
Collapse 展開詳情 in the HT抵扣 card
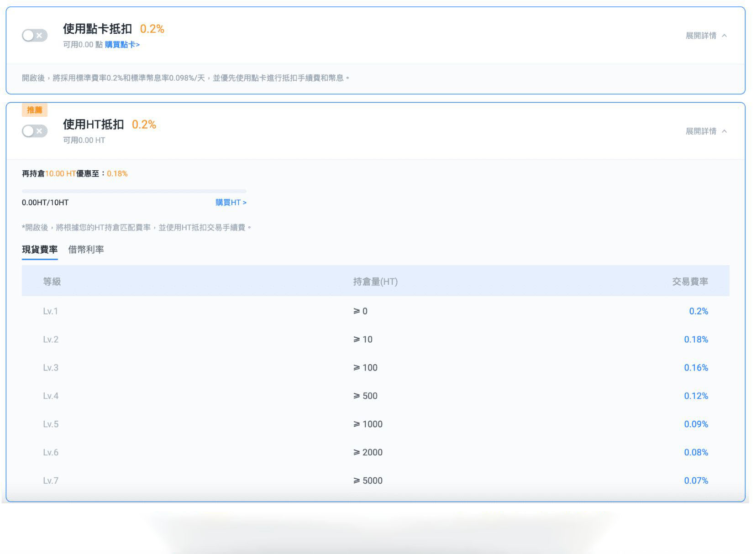pyautogui.click(x=706, y=131)
